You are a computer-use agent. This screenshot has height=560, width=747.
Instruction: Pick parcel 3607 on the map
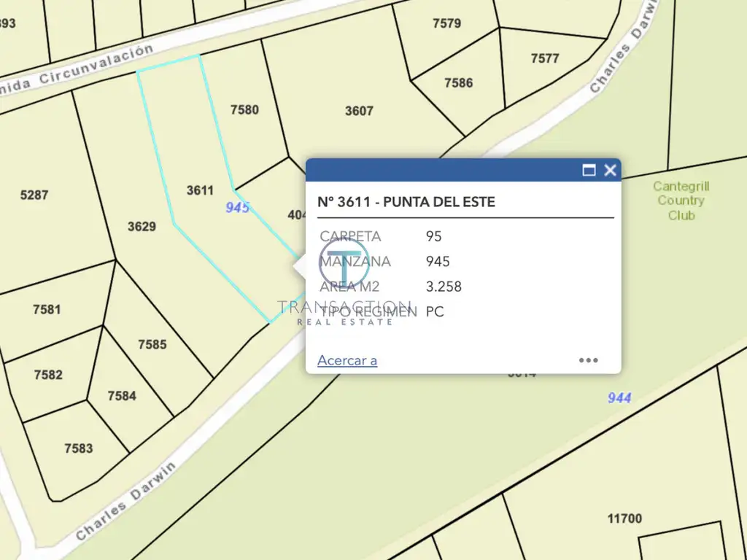(x=359, y=111)
